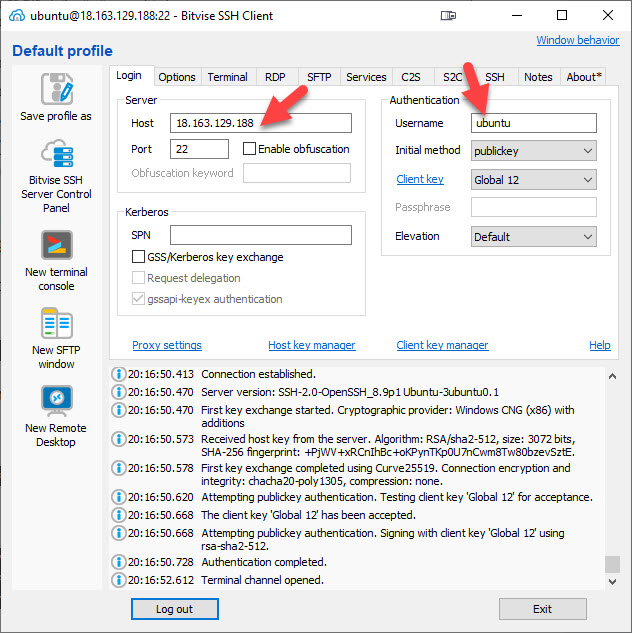
Task: Open Host key manager link
Action: click(x=312, y=345)
